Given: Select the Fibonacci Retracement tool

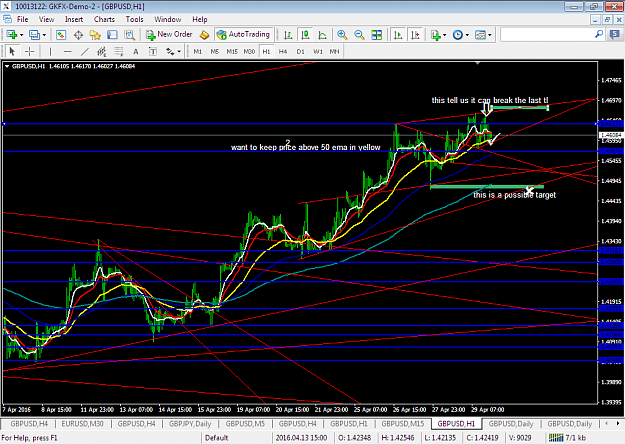Looking at the screenshot, I should [x=119, y=51].
